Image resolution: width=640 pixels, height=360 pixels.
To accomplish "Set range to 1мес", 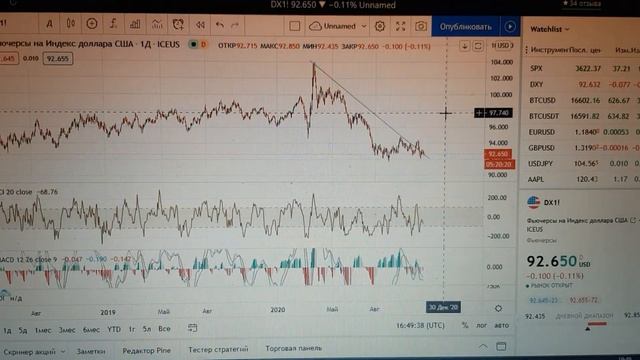I will pyautogui.click(x=43, y=330).
